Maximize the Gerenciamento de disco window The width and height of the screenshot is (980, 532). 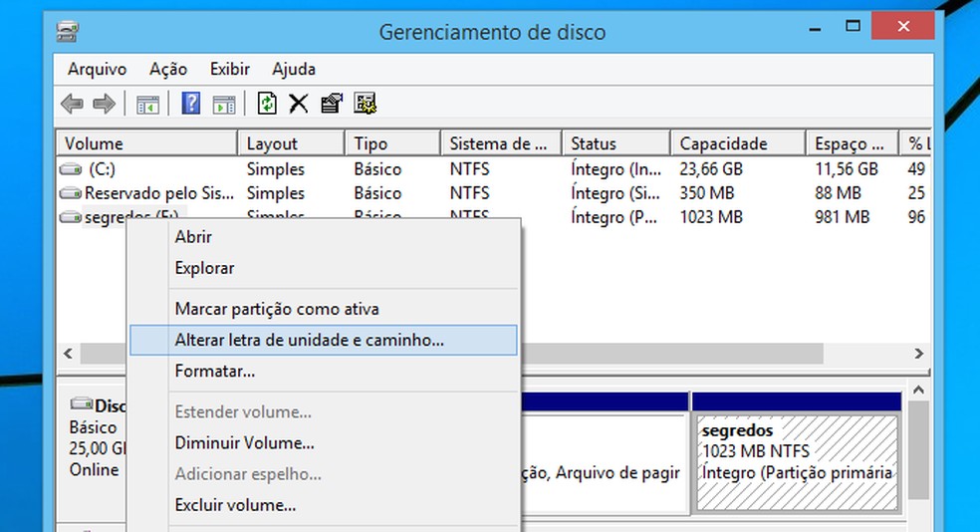click(x=853, y=26)
